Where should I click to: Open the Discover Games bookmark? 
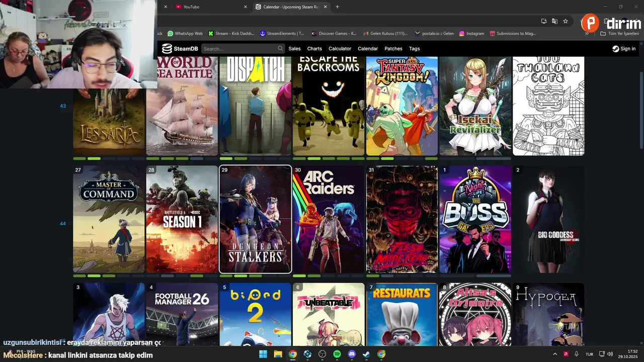click(x=334, y=34)
